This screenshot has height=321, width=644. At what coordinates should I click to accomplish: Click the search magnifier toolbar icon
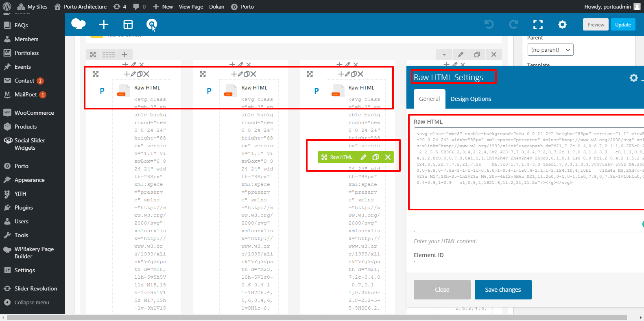pyautogui.click(x=152, y=25)
